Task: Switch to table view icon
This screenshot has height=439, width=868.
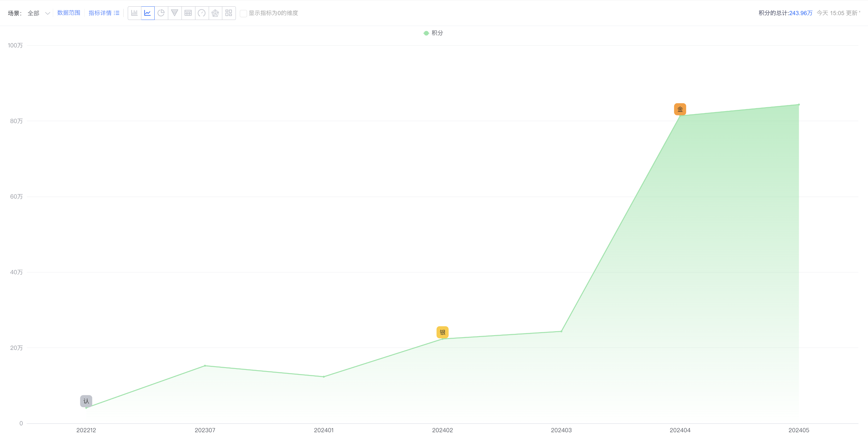Action: coord(188,13)
